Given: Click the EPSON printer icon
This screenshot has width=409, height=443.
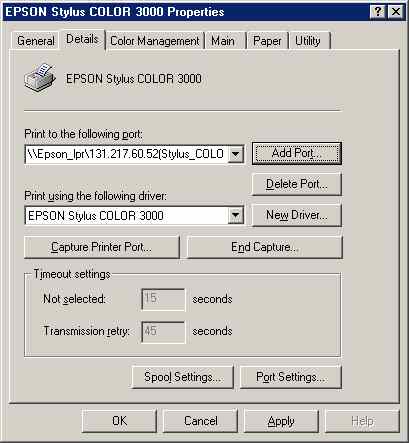Looking at the screenshot, I should 39,78.
